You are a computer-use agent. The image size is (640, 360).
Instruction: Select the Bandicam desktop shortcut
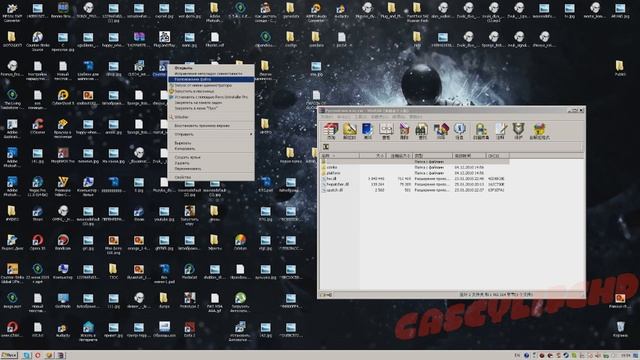click(x=63, y=242)
